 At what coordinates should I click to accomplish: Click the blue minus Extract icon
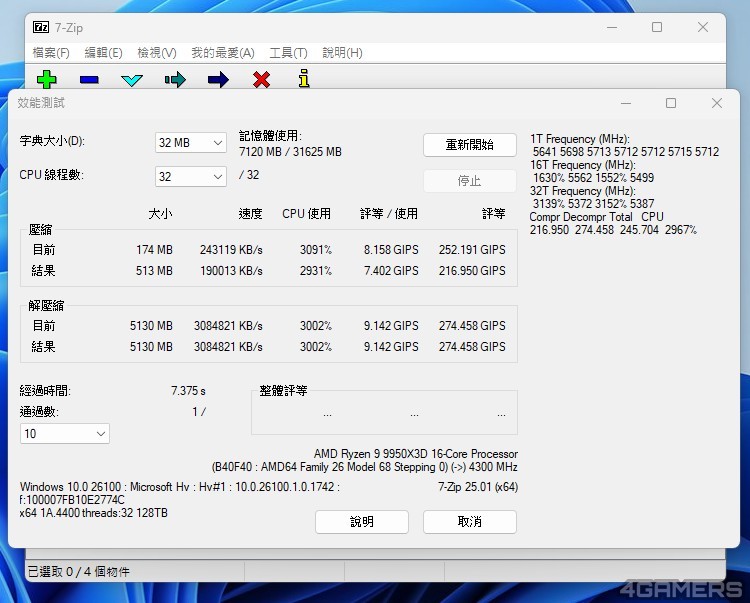pyautogui.click(x=89, y=80)
